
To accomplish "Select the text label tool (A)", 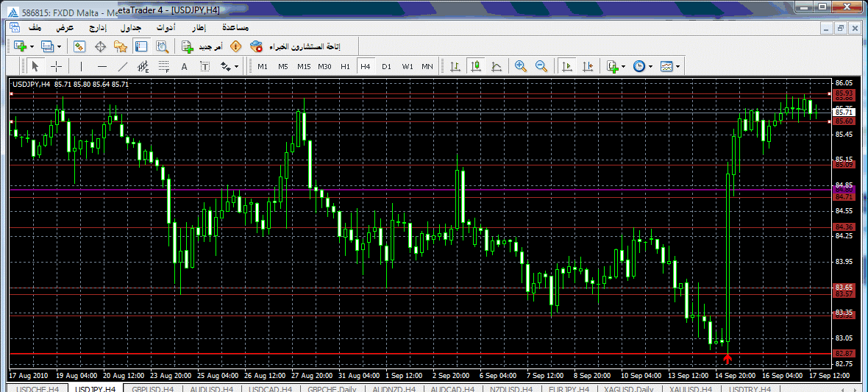I will (x=184, y=66).
